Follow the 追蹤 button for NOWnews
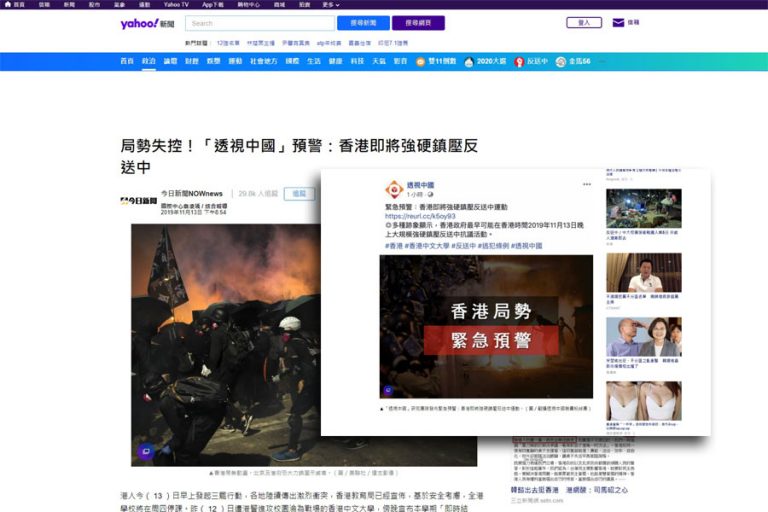 [x=297, y=194]
